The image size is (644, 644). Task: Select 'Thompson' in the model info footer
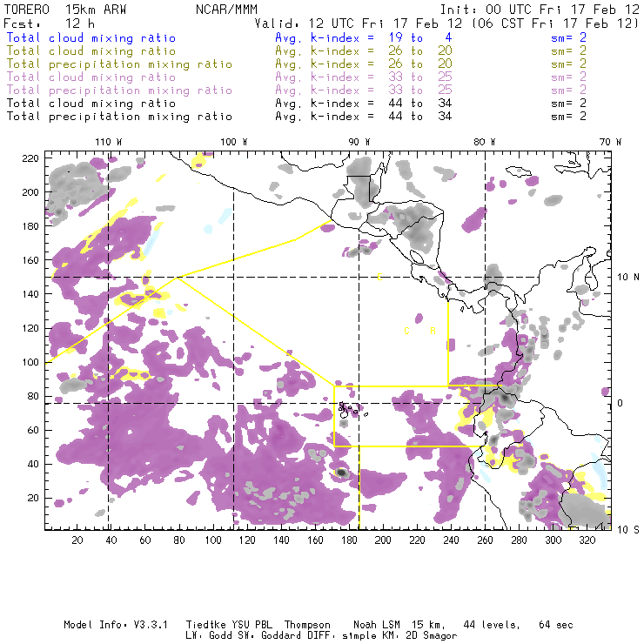pos(307,626)
